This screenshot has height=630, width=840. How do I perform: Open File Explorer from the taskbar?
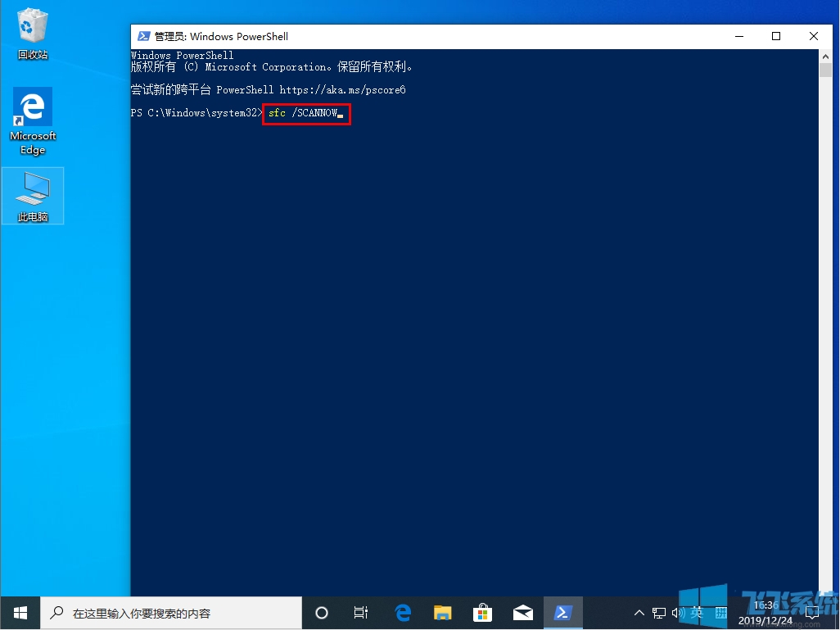[442, 613]
